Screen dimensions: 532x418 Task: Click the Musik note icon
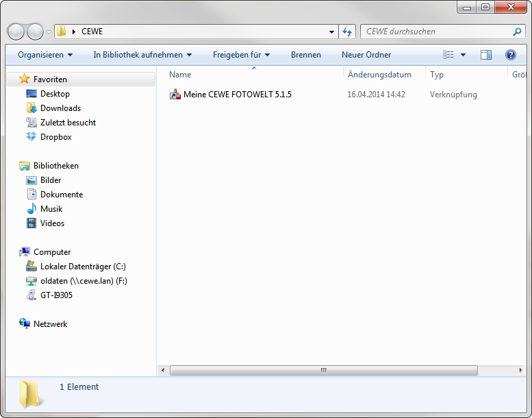coord(31,208)
